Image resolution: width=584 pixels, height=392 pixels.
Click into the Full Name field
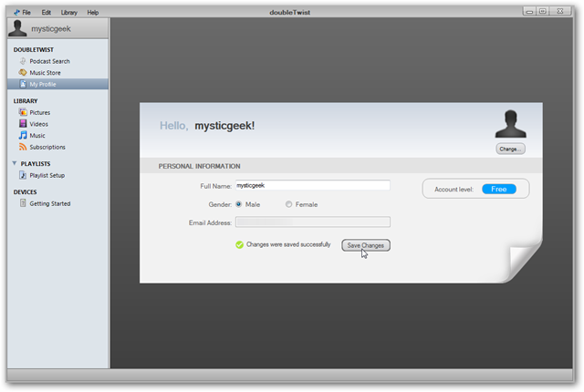point(312,185)
